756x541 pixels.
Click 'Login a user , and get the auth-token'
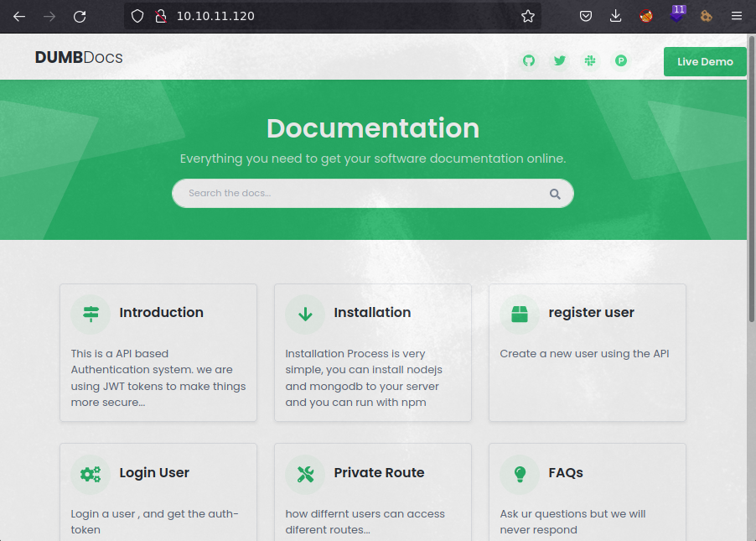(154, 522)
